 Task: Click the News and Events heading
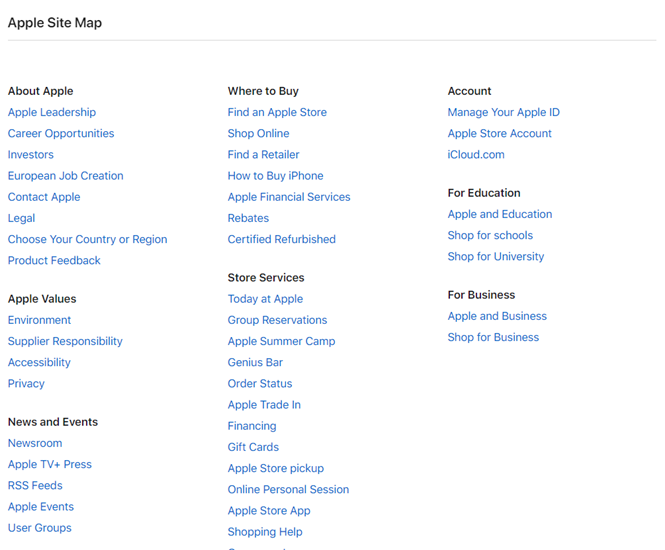(53, 422)
